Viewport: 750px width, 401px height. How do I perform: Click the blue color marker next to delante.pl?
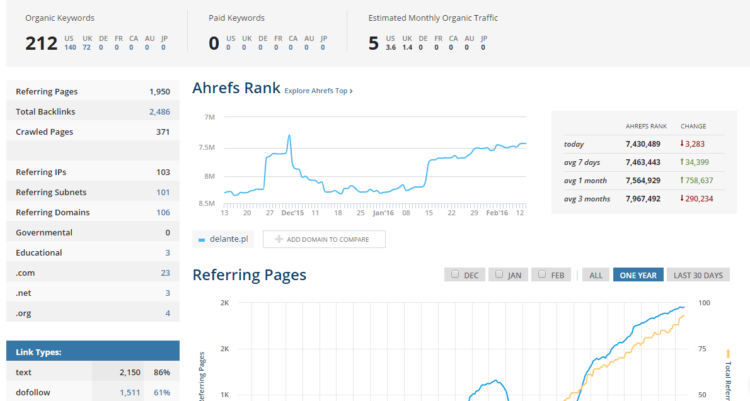click(201, 240)
